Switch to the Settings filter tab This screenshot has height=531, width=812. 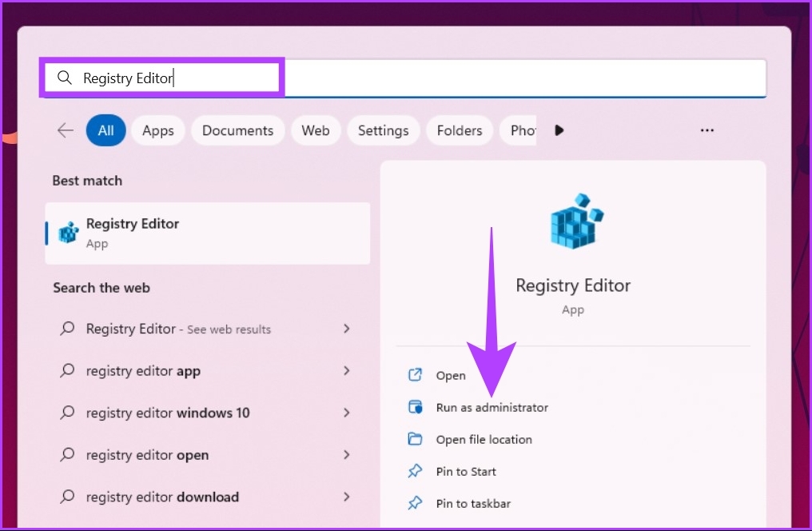coord(383,130)
